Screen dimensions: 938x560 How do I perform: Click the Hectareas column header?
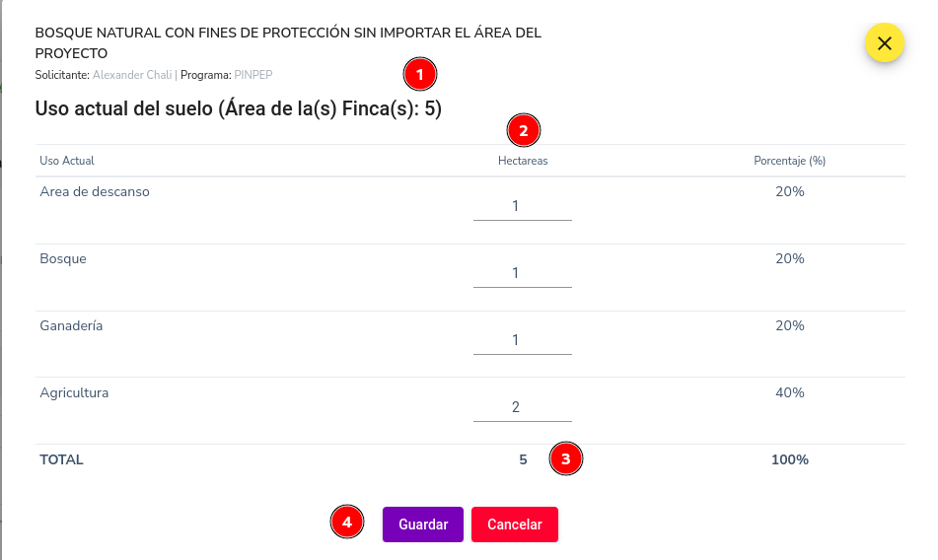[523, 161]
